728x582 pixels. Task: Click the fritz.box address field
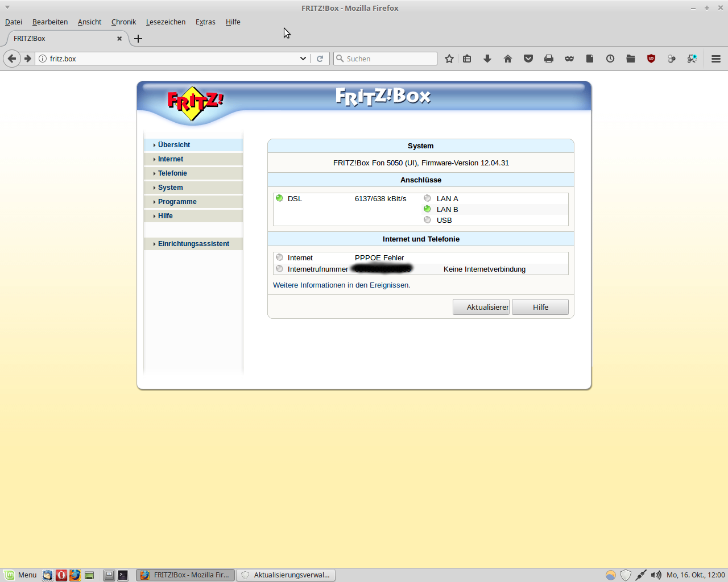click(x=171, y=59)
